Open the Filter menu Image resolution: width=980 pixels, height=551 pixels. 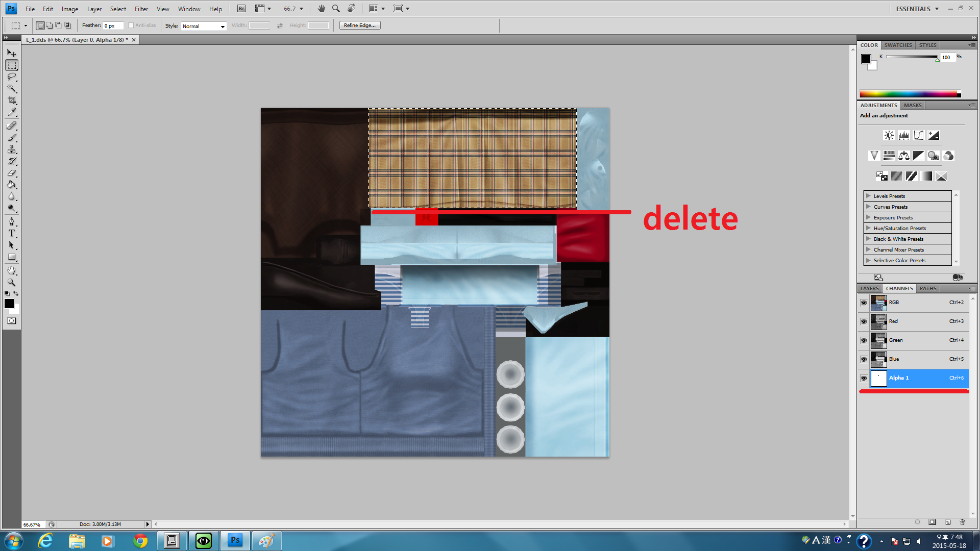141,9
